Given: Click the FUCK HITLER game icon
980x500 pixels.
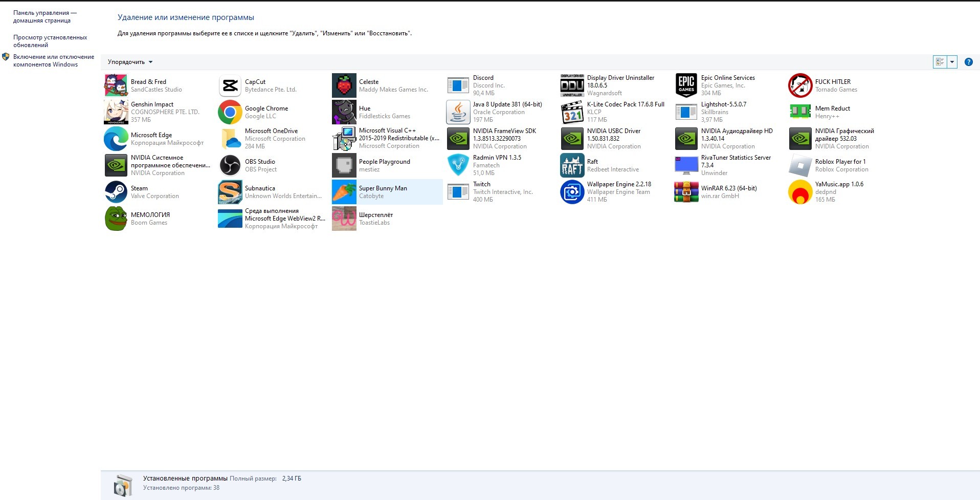Looking at the screenshot, I should (x=800, y=85).
